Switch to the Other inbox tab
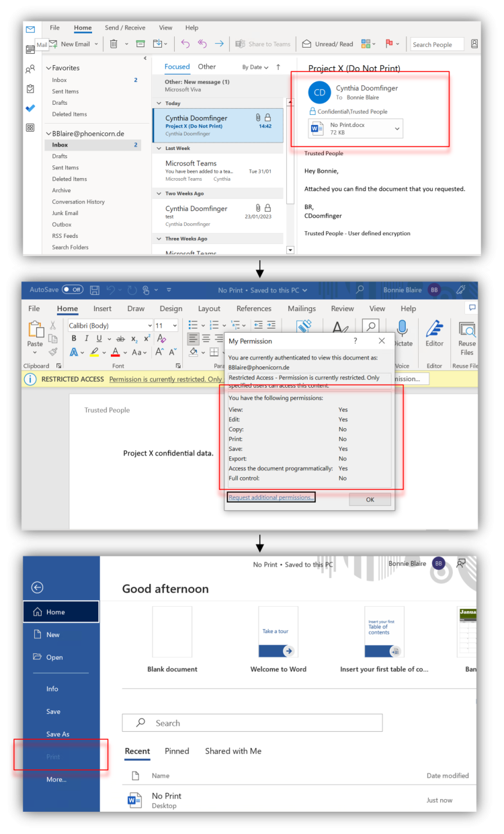Viewport: 504px width, 834px height. pyautogui.click(x=207, y=67)
